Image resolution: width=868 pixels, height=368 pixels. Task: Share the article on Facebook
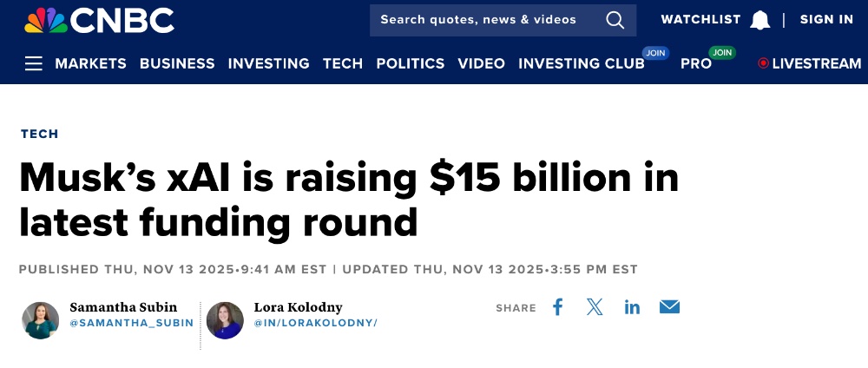(558, 307)
